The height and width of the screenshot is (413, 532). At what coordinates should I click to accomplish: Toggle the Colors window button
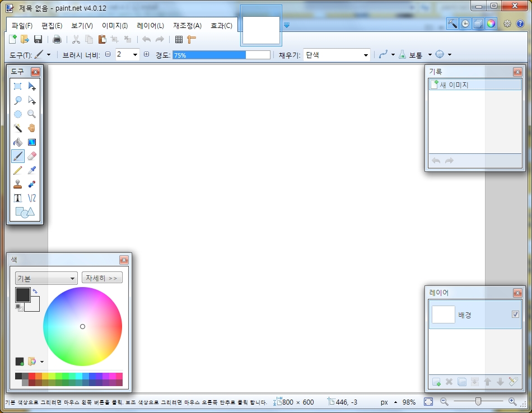click(491, 24)
